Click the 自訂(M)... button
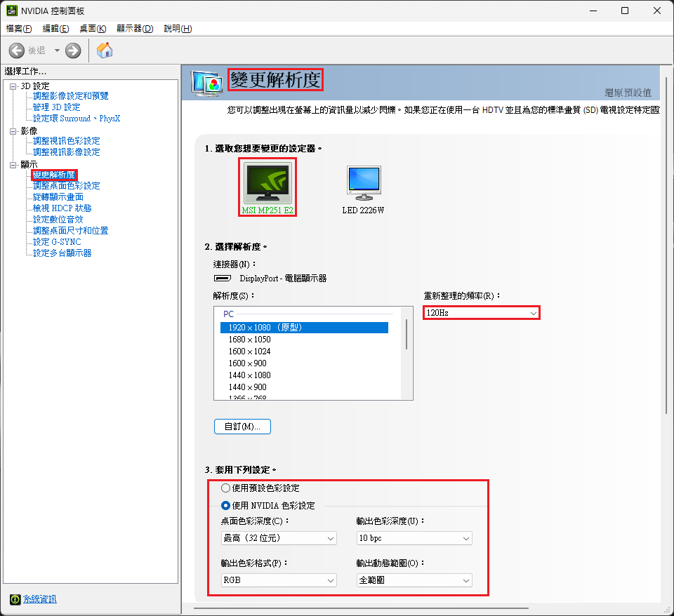This screenshot has width=674, height=616. 242,427
